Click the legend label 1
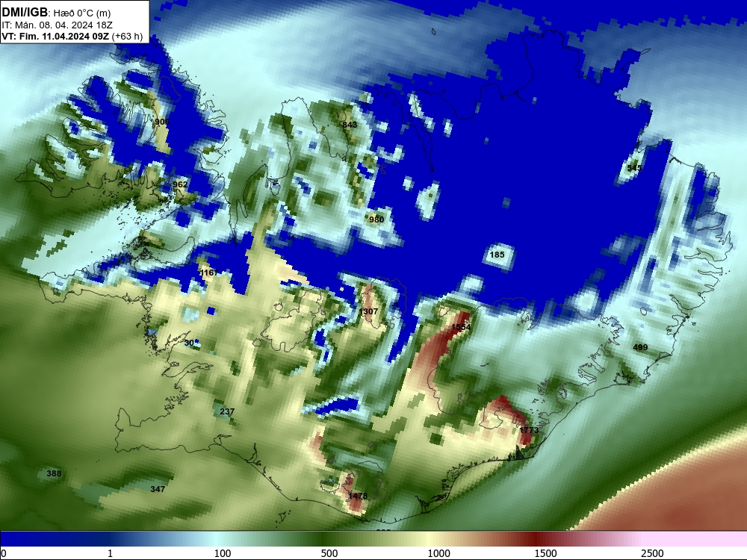 coord(110,553)
